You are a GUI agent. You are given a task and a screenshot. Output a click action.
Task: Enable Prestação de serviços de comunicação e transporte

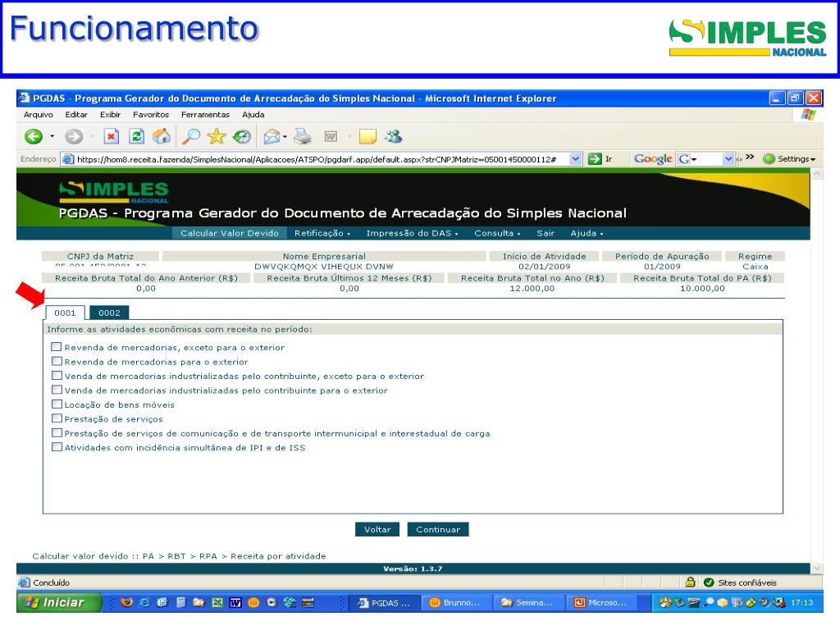pos(57,432)
